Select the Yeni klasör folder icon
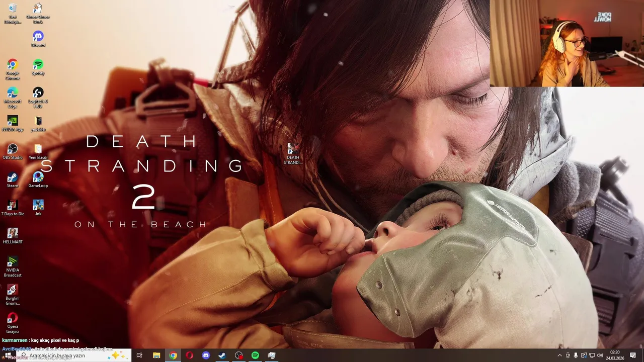Image resolution: width=644 pixels, height=362 pixels. [x=38, y=151]
